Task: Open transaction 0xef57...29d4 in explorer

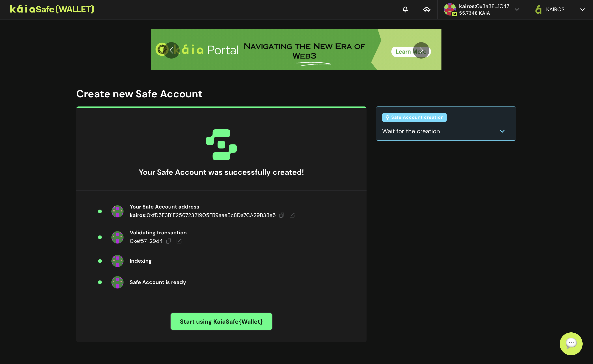Action: (x=179, y=241)
